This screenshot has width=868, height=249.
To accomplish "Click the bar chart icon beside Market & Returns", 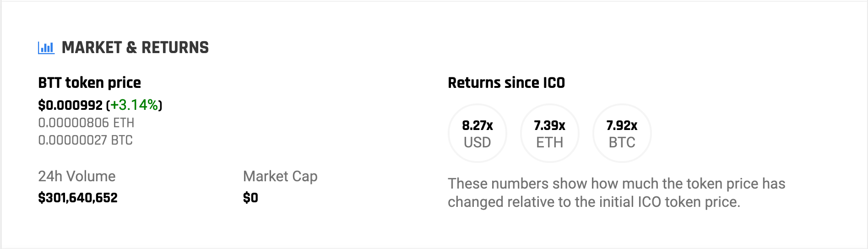I will point(46,48).
